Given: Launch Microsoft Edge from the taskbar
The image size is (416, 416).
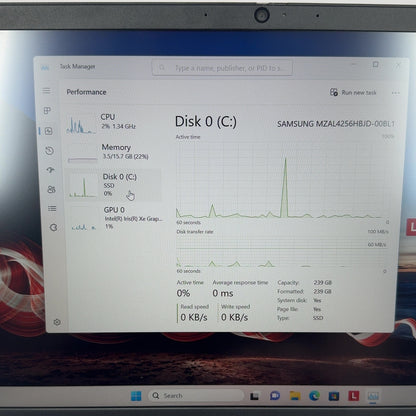Looking at the screenshot, I should 314,396.
